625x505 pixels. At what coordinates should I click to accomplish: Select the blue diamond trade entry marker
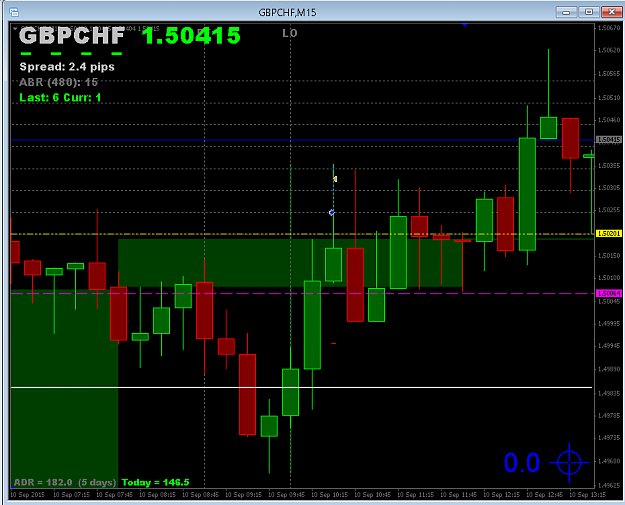(x=332, y=213)
